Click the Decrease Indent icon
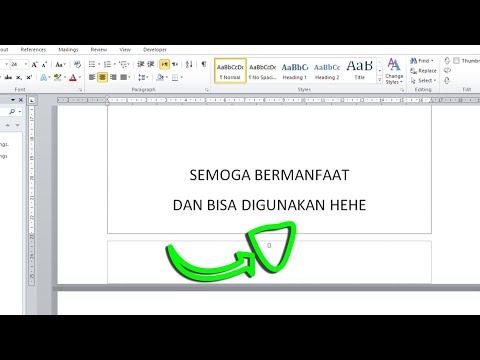This screenshot has height=360, width=480. pos(141,64)
